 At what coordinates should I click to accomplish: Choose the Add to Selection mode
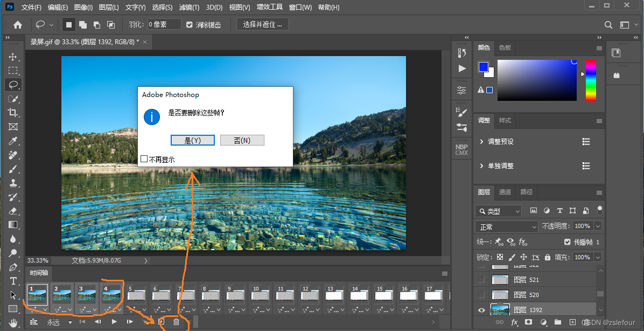[x=83, y=25]
